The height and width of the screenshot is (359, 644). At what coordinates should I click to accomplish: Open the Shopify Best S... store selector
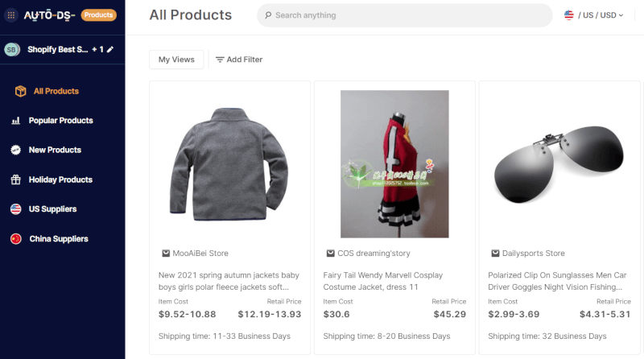click(57, 50)
